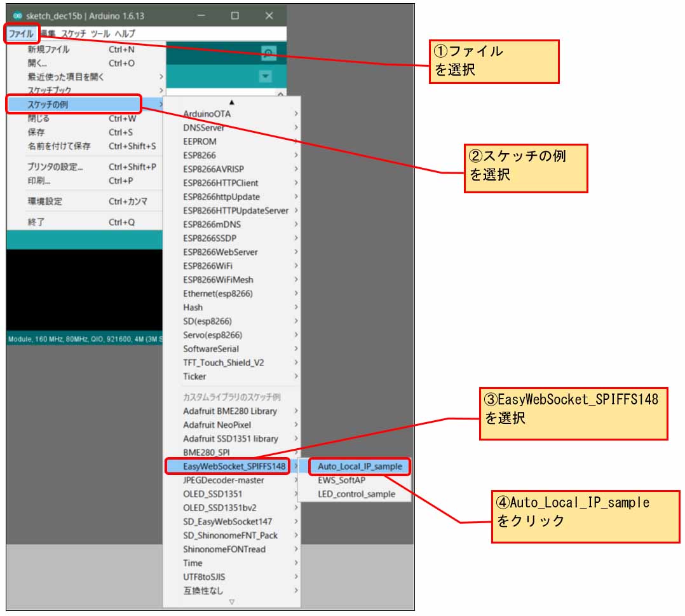685x616 pixels.
Task: Click the Arduino logo in title bar
Action: point(18,16)
